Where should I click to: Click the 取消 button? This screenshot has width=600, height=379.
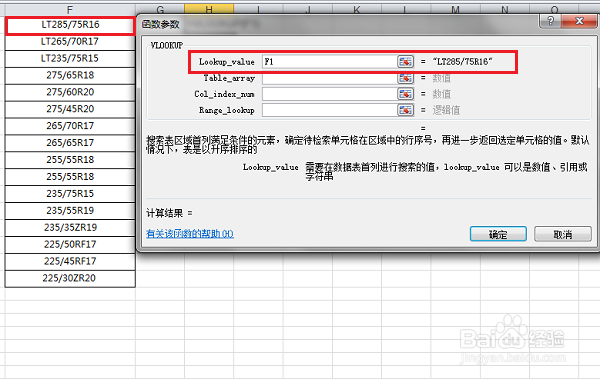(x=562, y=234)
